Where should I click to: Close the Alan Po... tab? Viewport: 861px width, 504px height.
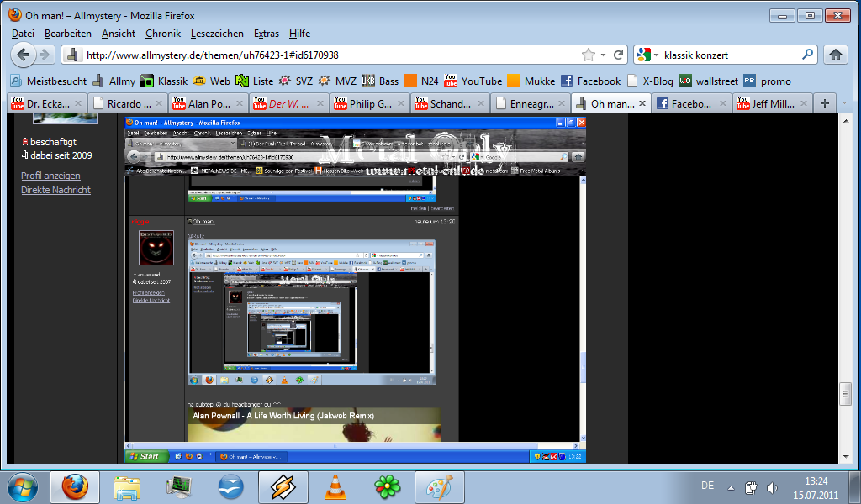(x=240, y=103)
